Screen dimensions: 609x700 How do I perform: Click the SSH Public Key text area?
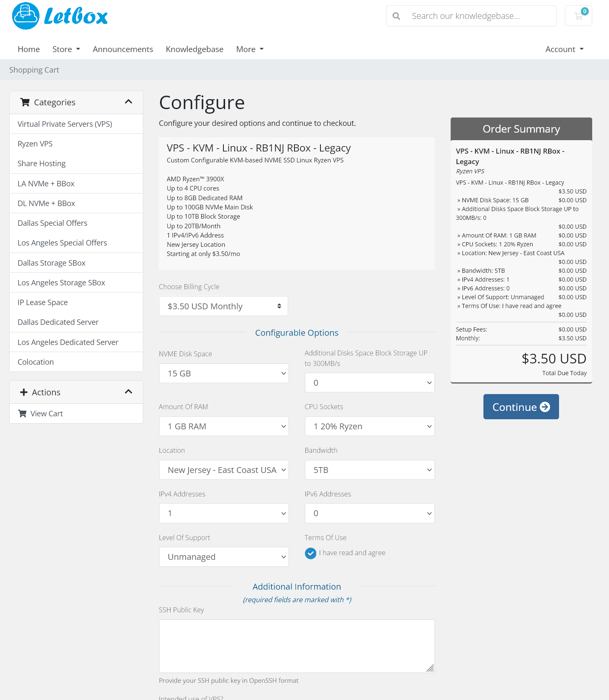point(297,646)
